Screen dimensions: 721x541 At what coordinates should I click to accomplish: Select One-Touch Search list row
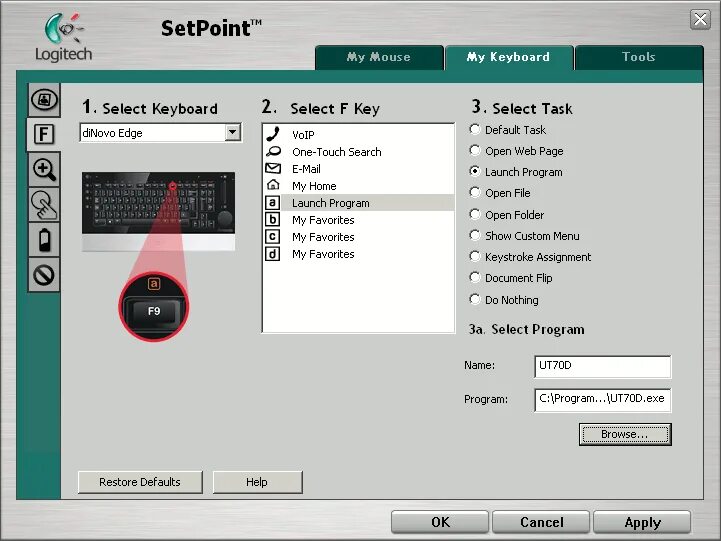(359, 152)
